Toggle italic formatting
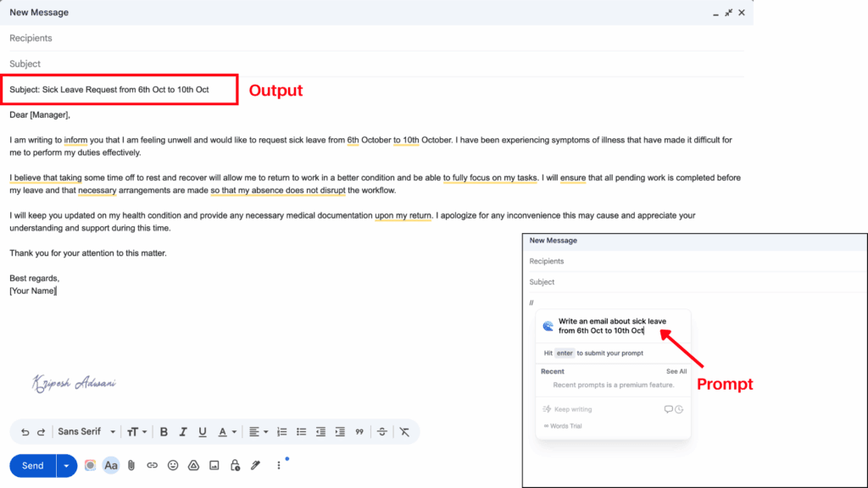 [x=183, y=432]
